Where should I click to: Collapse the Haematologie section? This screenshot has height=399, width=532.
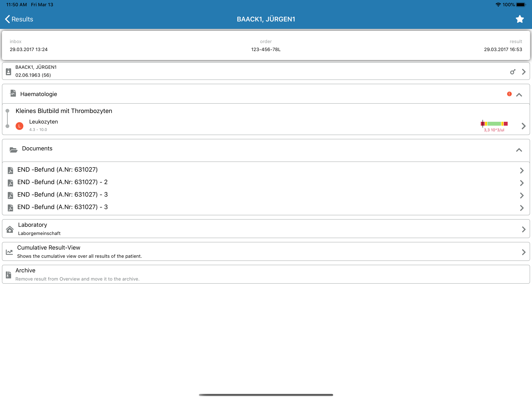point(519,94)
